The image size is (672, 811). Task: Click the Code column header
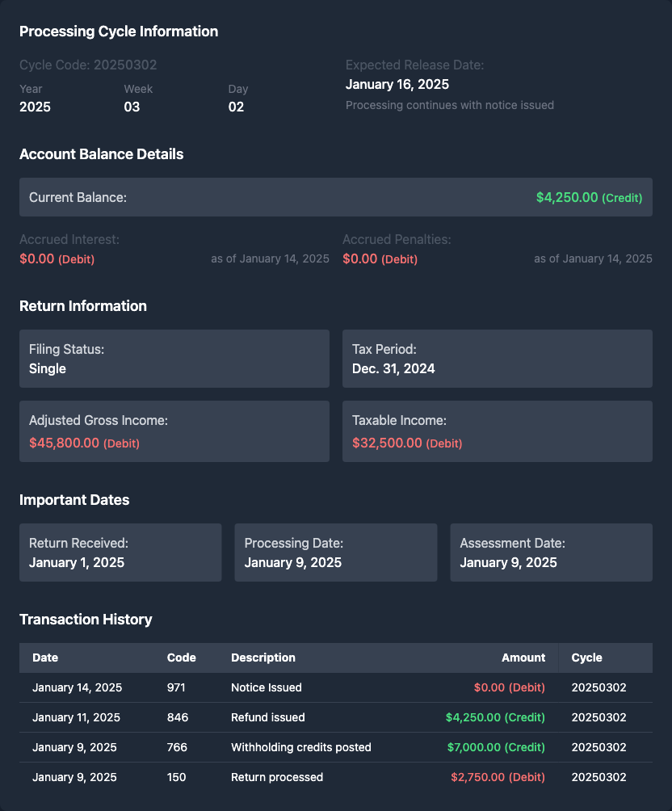181,658
